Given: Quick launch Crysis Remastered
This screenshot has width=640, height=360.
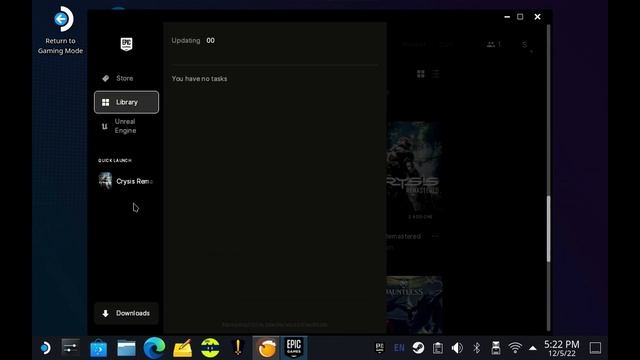Looking at the screenshot, I should coord(126,181).
